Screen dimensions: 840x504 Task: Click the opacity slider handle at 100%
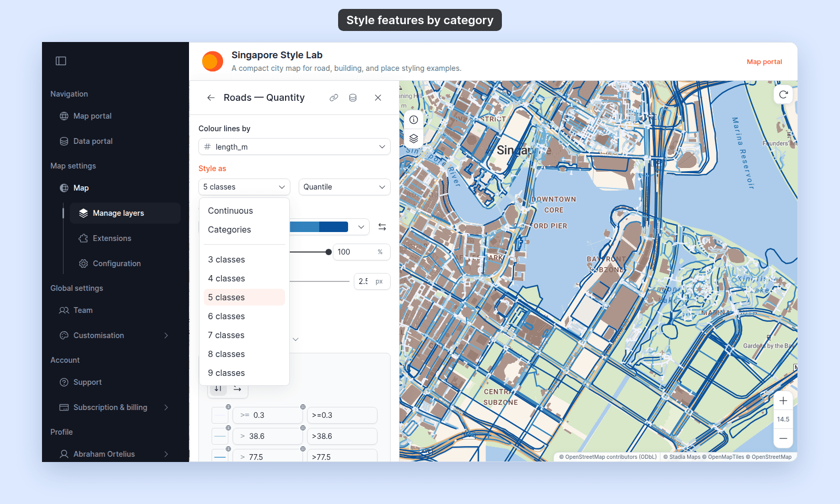click(329, 252)
